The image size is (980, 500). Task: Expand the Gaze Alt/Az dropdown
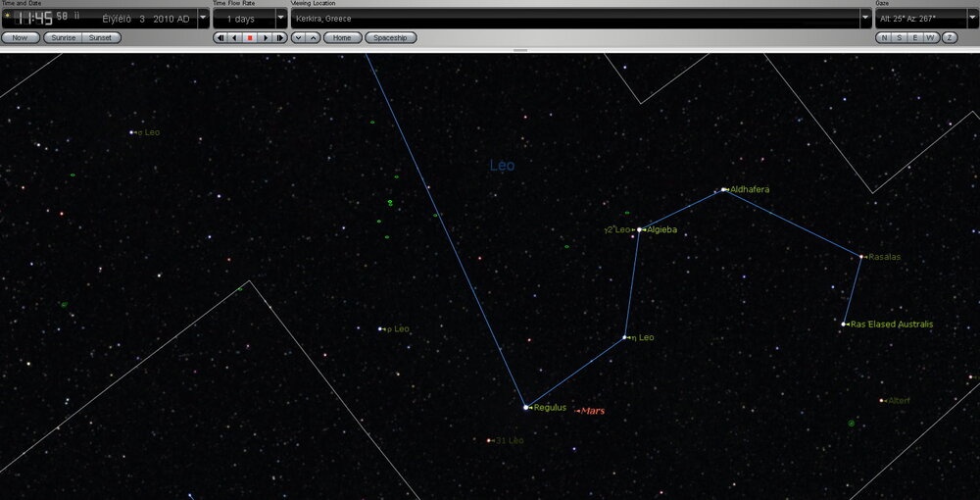[x=972, y=19]
